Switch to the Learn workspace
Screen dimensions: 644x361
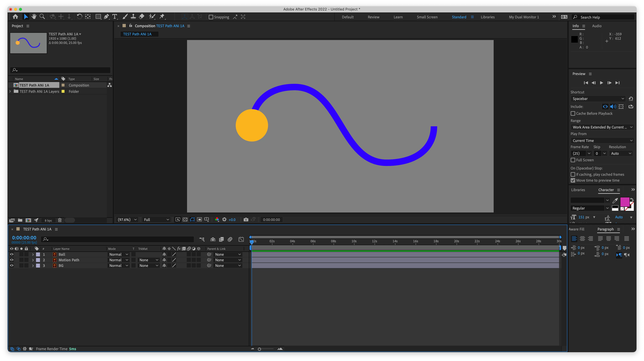tap(398, 17)
